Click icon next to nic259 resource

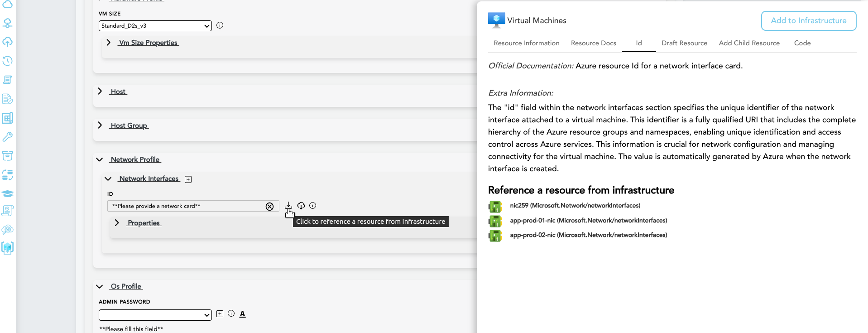click(495, 207)
